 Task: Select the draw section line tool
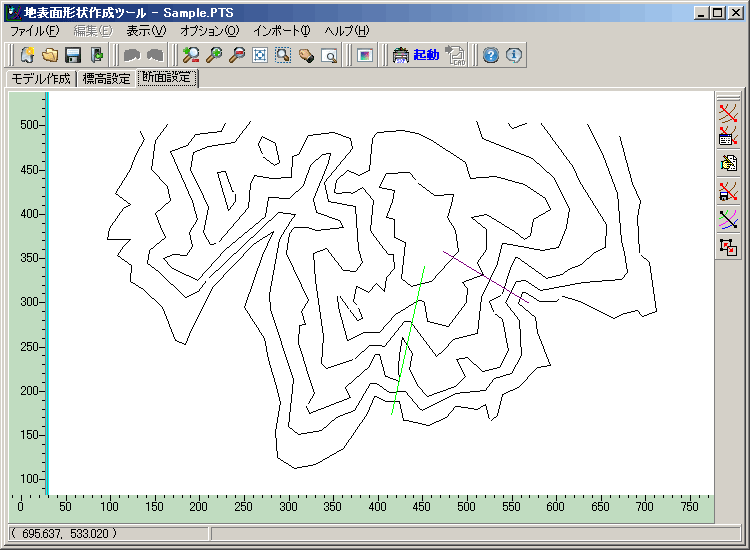coord(728,111)
